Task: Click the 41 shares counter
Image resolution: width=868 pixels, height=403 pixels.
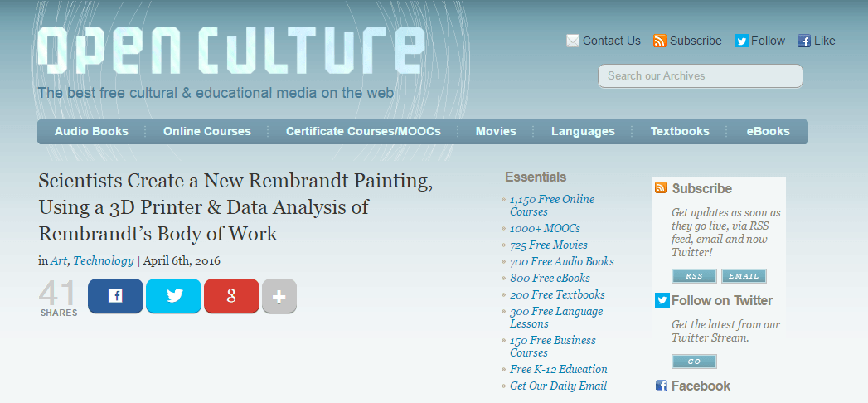Action: click(59, 299)
